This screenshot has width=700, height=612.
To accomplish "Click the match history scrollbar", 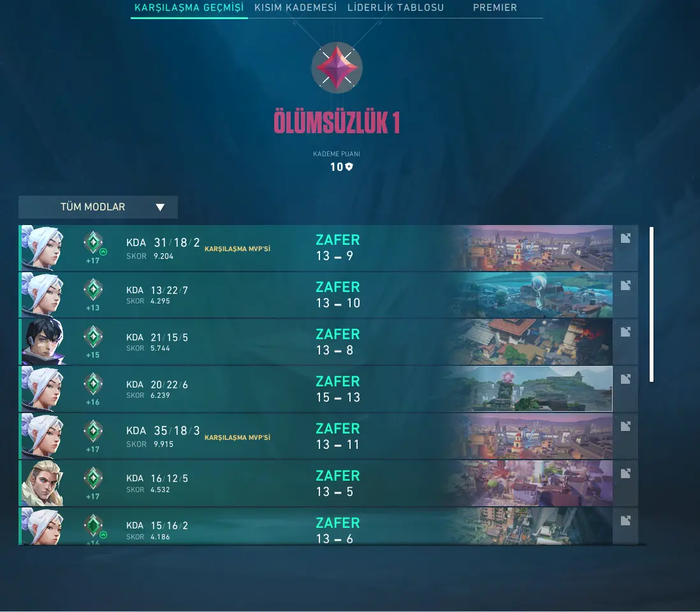I will tap(652, 305).
